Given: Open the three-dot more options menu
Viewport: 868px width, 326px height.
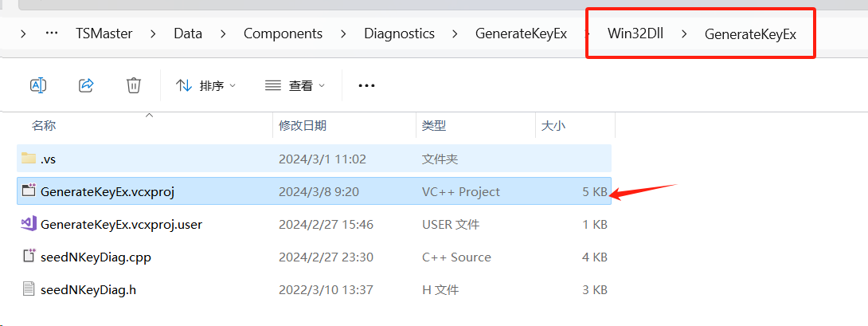Looking at the screenshot, I should tap(367, 85).
